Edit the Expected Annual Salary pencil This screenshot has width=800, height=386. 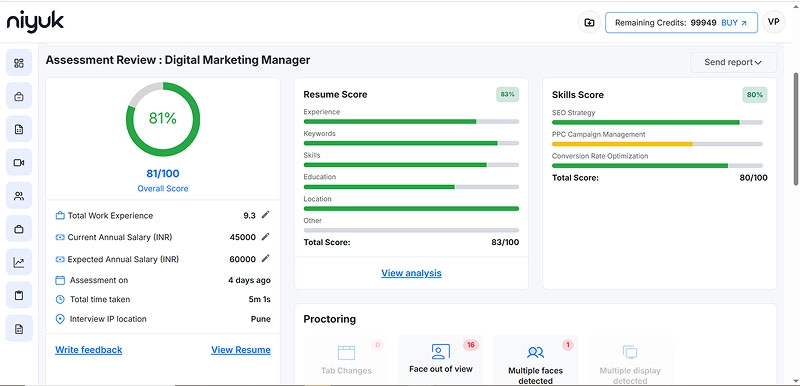[265, 259]
